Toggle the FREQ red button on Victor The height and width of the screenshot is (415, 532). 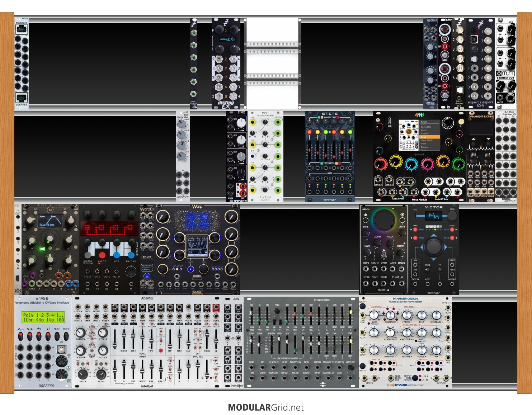coord(452,238)
